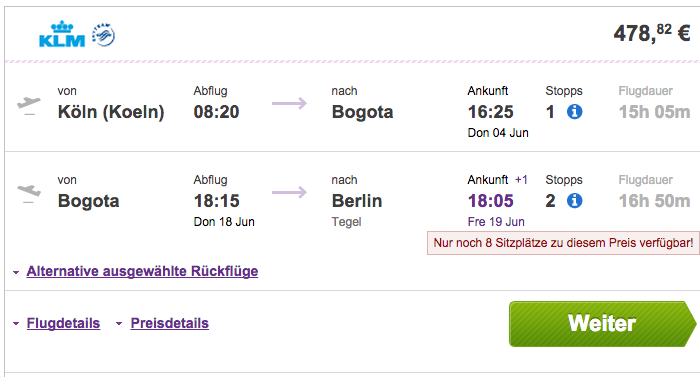
Task: Click the outbound departing plane icon
Action: point(29,105)
